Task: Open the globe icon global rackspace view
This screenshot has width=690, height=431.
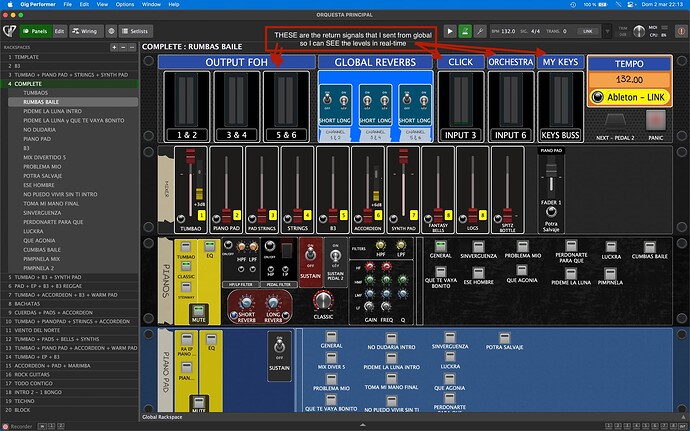Action: 111,31
